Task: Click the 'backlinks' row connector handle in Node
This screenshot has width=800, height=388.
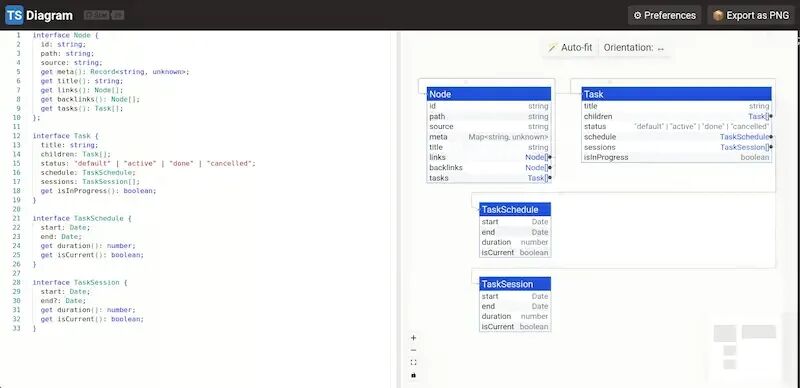Action: click(551, 167)
